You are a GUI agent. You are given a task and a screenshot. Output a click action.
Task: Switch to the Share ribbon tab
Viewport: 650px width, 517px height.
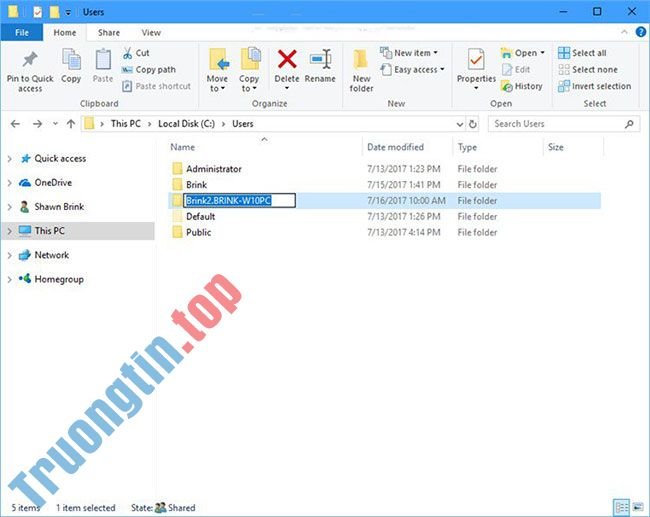(109, 33)
